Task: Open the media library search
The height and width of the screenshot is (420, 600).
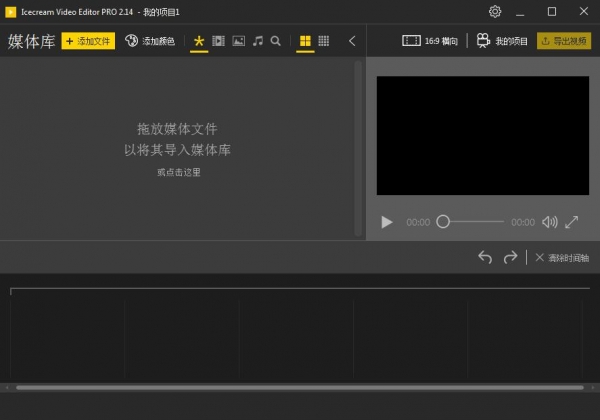Action: tap(276, 41)
